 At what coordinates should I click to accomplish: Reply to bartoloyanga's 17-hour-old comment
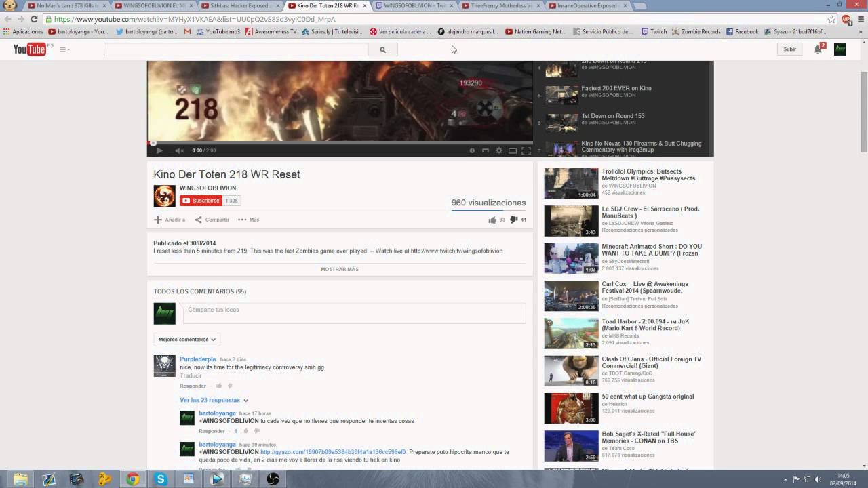tap(212, 431)
